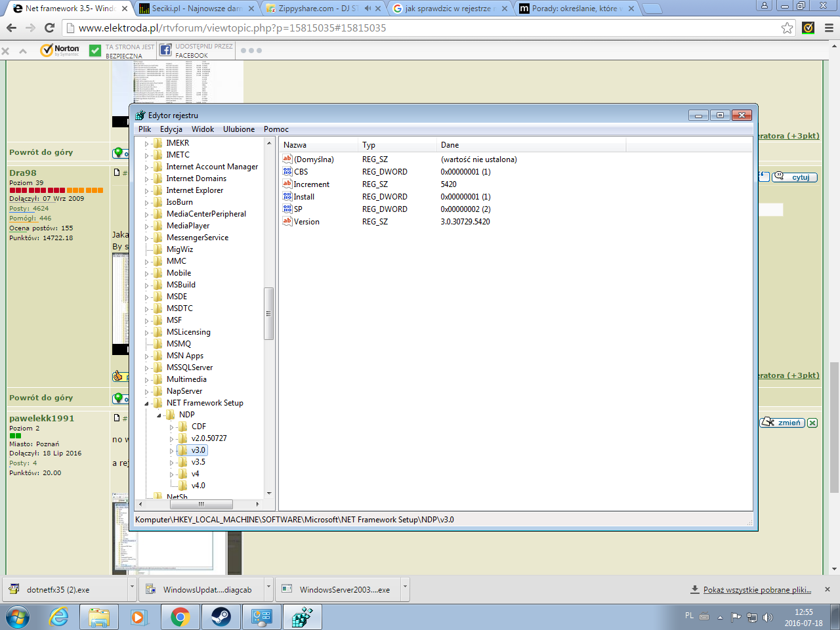Click the Facebook share icon
The image size is (840, 630).
(x=165, y=51)
